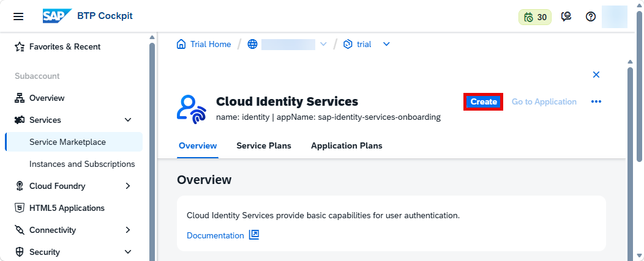The width and height of the screenshot is (644, 261).
Task: Click the service description paragraph text
Action: coord(323,215)
